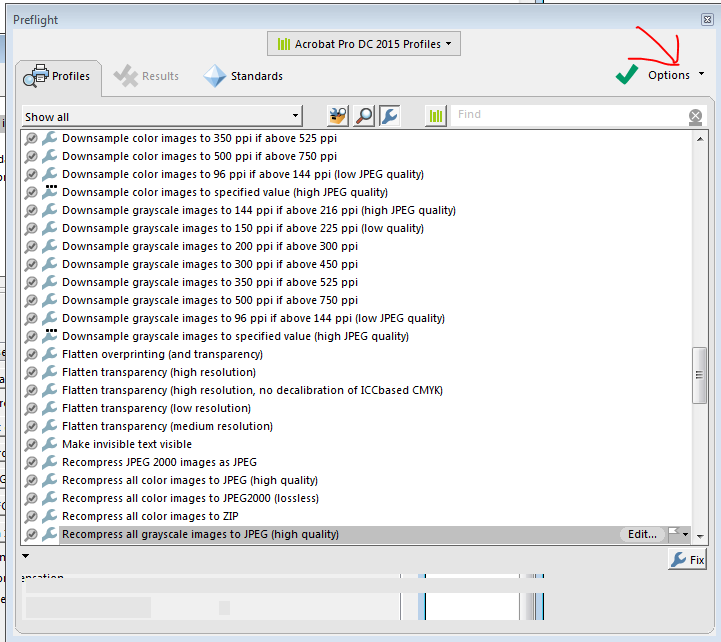Click favorite check icon of Flatten transparency medium resolution
The width and height of the screenshot is (721, 642).
31,427
